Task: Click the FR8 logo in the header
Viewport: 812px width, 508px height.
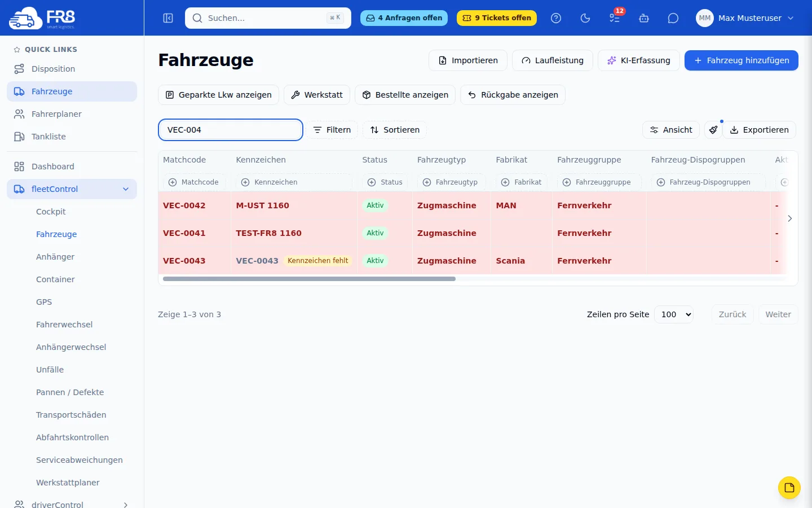Action: pos(42,18)
